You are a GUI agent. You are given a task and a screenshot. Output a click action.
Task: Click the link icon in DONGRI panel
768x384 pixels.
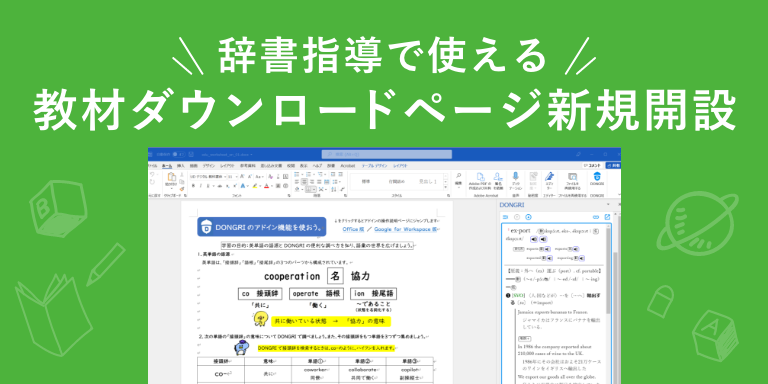[596, 217]
